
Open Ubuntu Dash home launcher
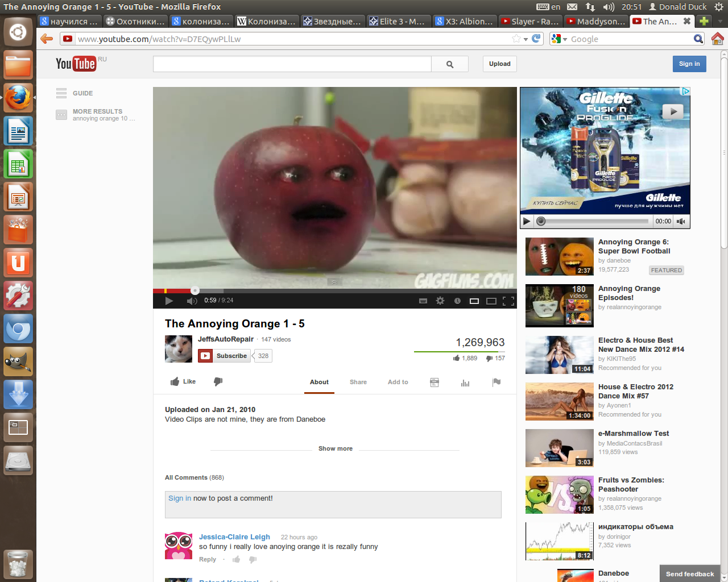18,32
